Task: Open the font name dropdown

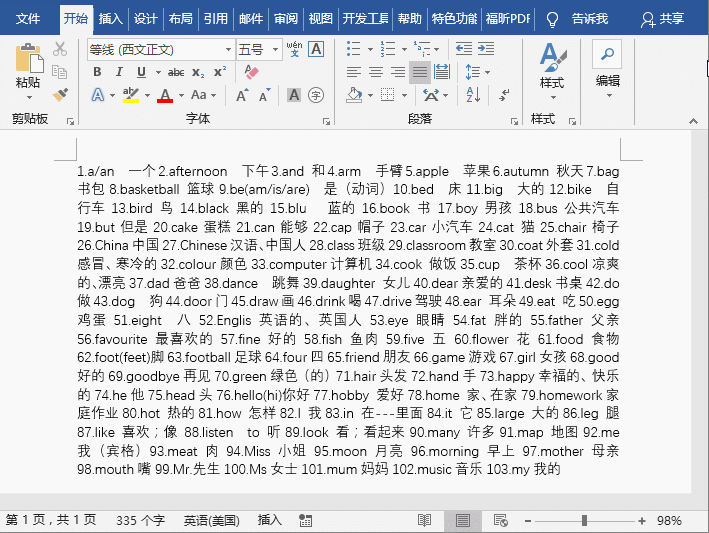Action: (x=227, y=49)
